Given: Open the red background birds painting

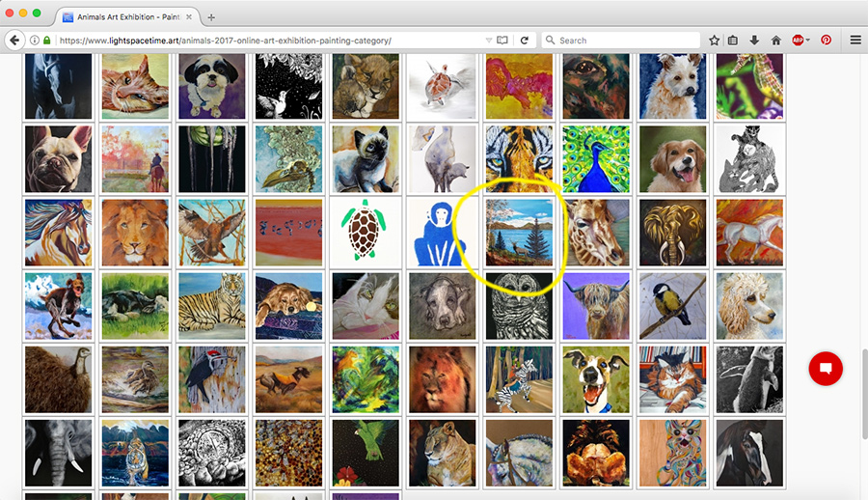Looking at the screenshot, I should (x=288, y=233).
